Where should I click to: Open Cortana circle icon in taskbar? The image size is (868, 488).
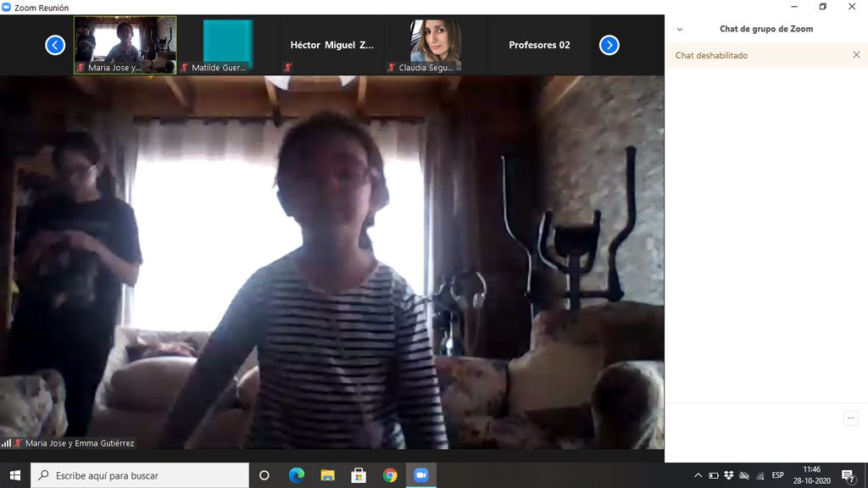coord(264,475)
